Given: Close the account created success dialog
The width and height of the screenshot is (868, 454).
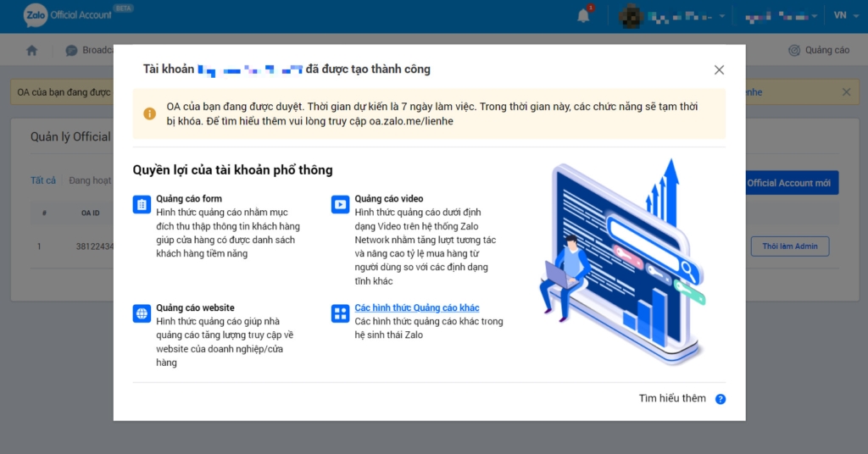Looking at the screenshot, I should tap(719, 70).
